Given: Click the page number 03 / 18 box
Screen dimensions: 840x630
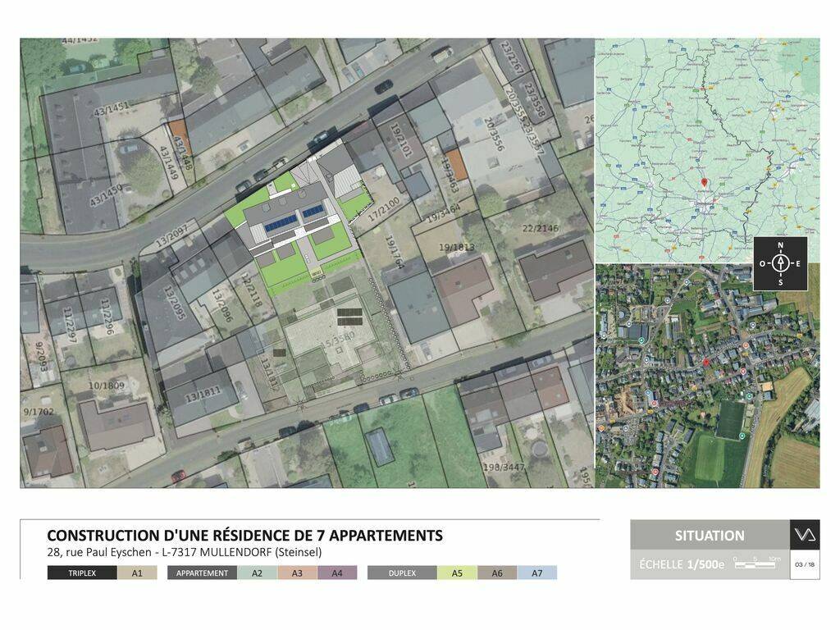Looking at the screenshot, I should (804, 564).
